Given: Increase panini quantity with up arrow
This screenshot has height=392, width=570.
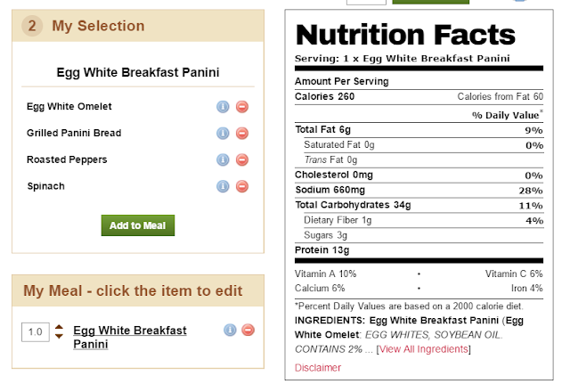Looking at the screenshot, I should [x=59, y=327].
